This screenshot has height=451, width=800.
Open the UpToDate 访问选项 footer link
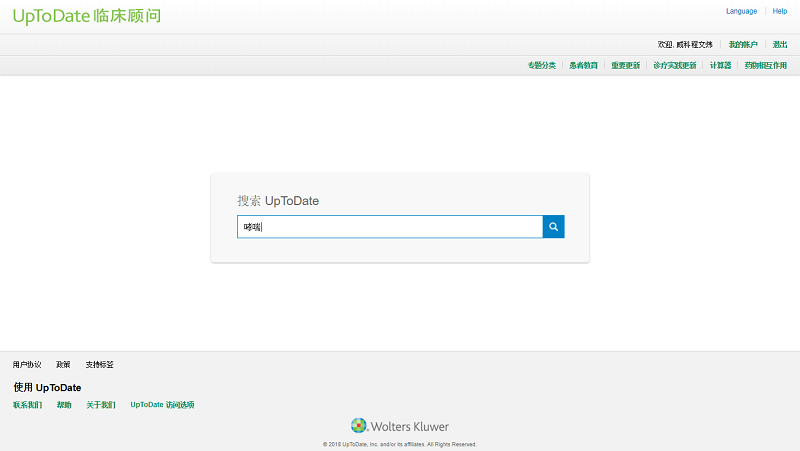click(x=162, y=405)
